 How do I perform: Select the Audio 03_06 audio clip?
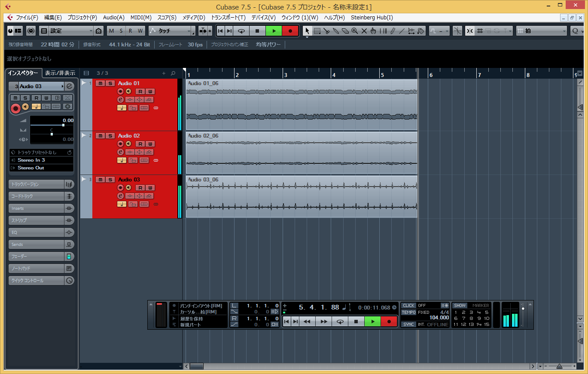click(302, 196)
